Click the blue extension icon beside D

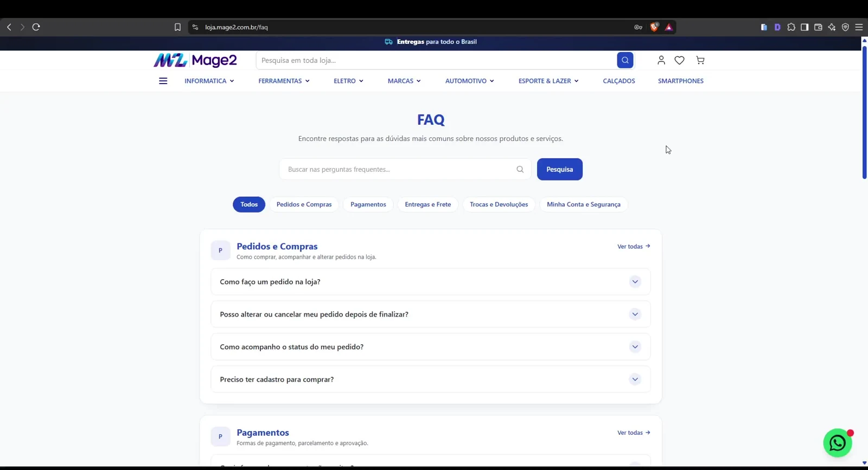point(764,27)
